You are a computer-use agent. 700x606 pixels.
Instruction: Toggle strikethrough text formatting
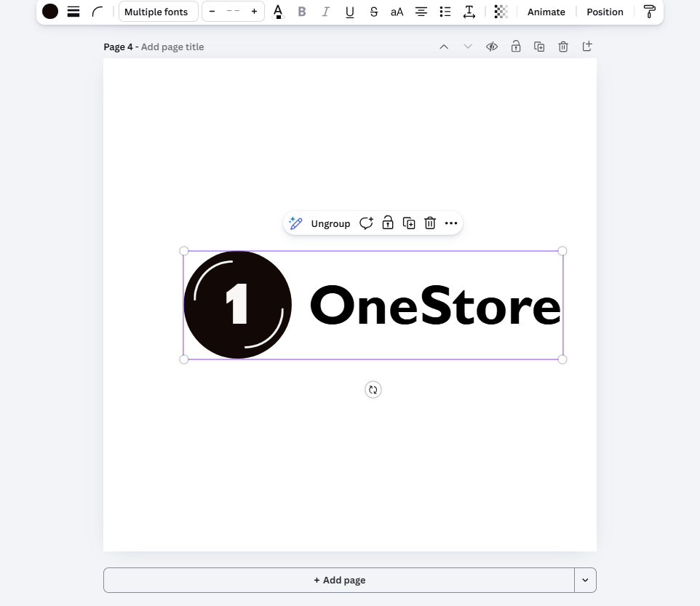(373, 12)
